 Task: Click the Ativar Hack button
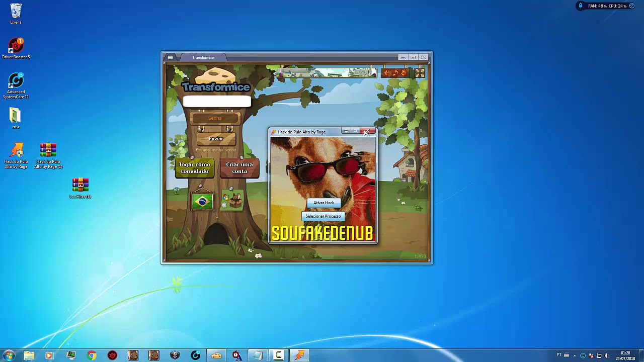(x=324, y=203)
